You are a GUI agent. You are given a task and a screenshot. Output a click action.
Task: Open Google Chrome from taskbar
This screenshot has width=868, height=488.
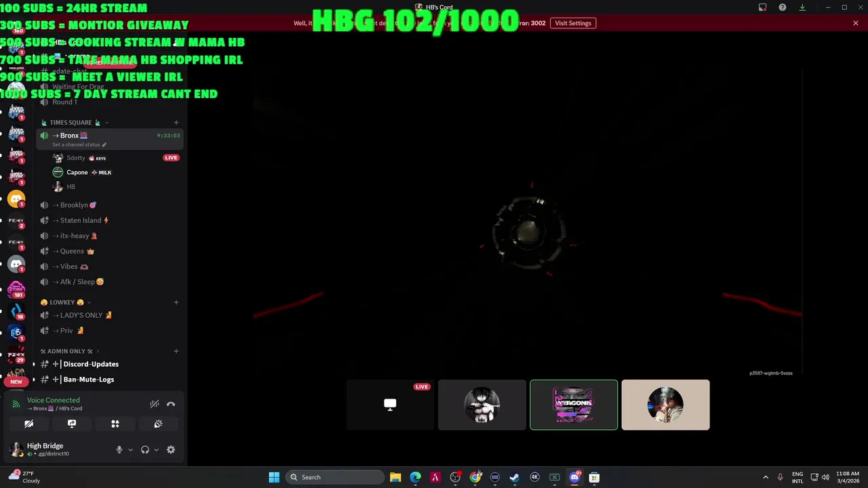pos(475,477)
